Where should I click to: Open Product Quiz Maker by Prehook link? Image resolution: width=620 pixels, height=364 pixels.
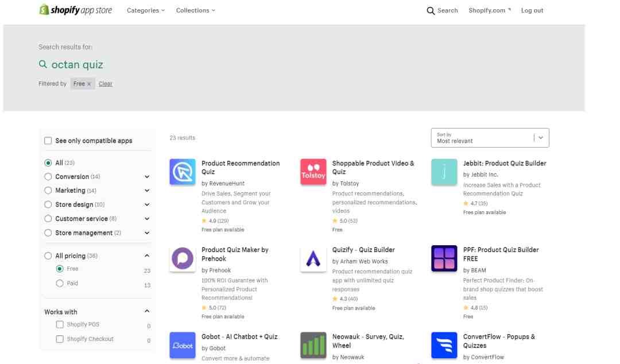click(235, 254)
